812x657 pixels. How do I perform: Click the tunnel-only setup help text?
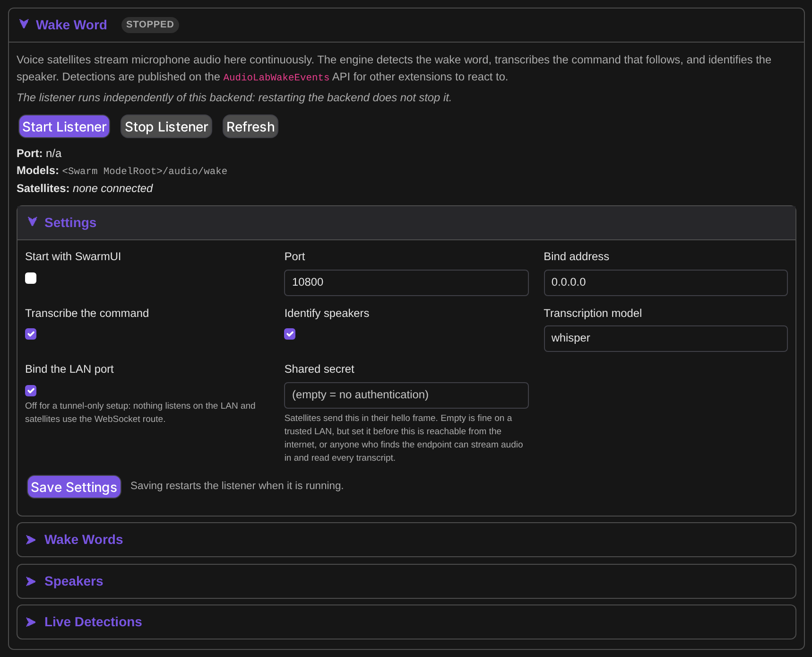click(x=140, y=412)
